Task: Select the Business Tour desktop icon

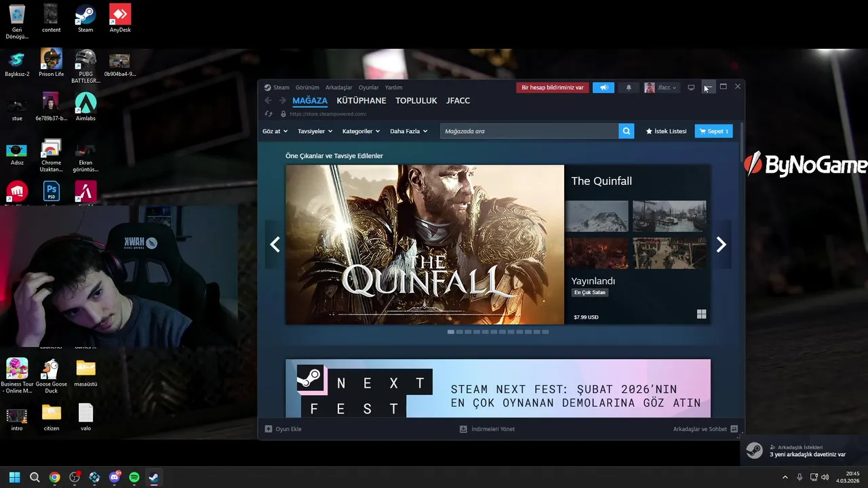Action: click(x=17, y=377)
